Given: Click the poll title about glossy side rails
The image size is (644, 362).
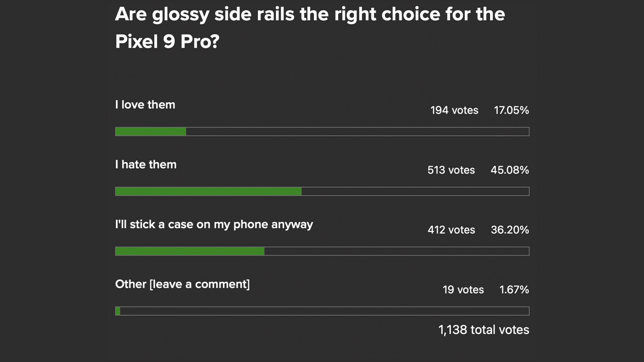Looking at the screenshot, I should coord(310,27).
